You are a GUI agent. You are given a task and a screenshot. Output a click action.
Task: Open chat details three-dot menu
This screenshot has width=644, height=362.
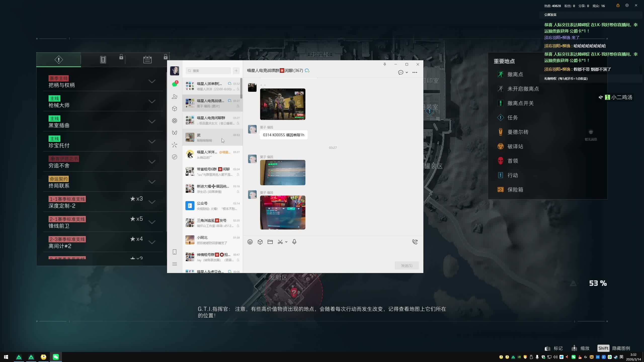pos(415,72)
